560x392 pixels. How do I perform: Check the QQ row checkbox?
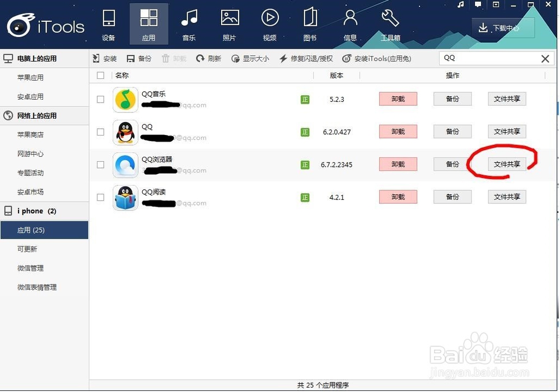(x=101, y=132)
